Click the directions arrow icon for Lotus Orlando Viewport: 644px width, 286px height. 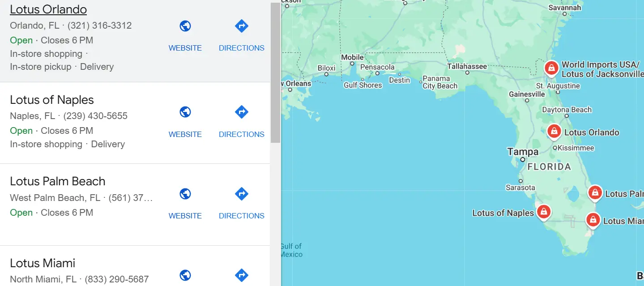(x=242, y=26)
